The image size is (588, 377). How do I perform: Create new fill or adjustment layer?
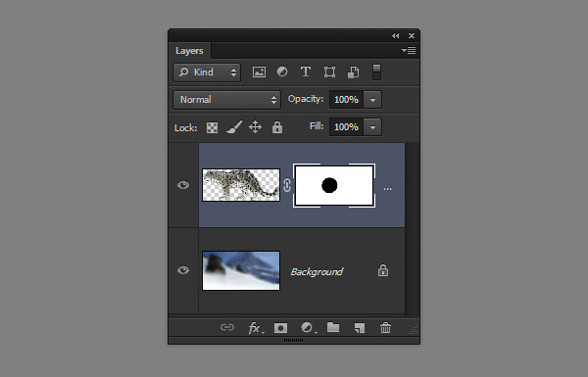click(309, 328)
